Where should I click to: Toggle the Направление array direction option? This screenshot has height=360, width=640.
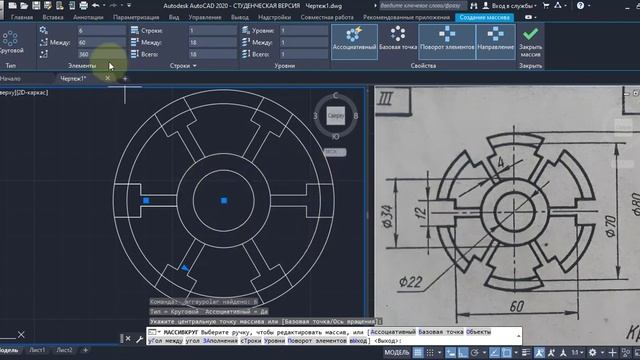tap(496, 42)
